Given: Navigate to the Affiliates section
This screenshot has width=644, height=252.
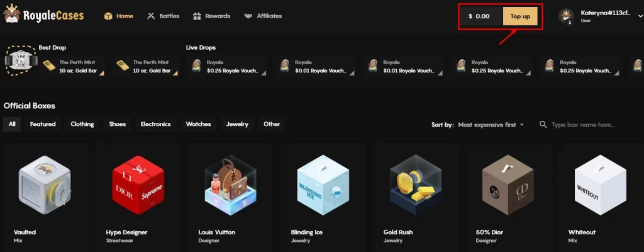Looking at the screenshot, I should (x=263, y=16).
